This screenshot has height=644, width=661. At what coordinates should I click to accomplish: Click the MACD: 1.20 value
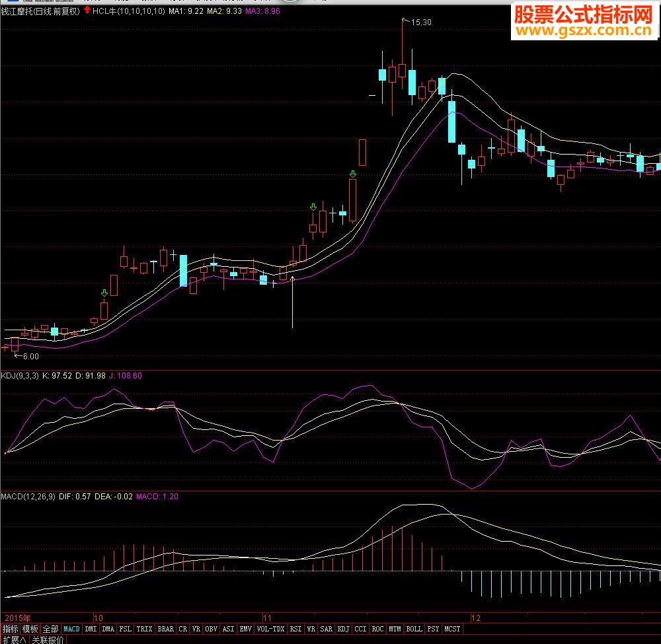(x=157, y=497)
